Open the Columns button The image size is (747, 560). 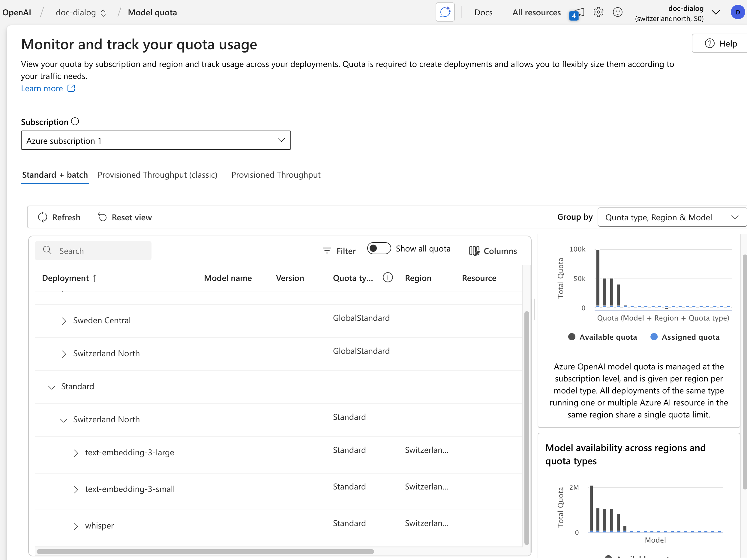[493, 251]
